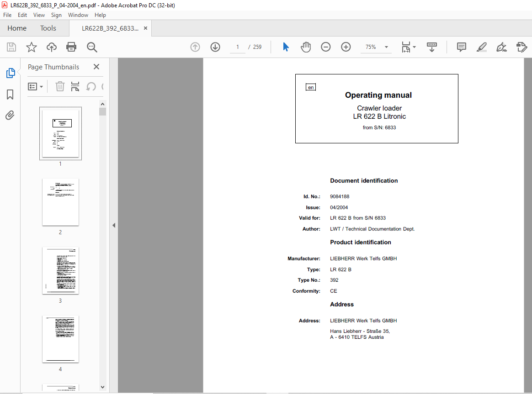Viewport: 532px width, 394px height.
Task: Click the Id. No. value 9084188
Action: pyautogui.click(x=340, y=196)
